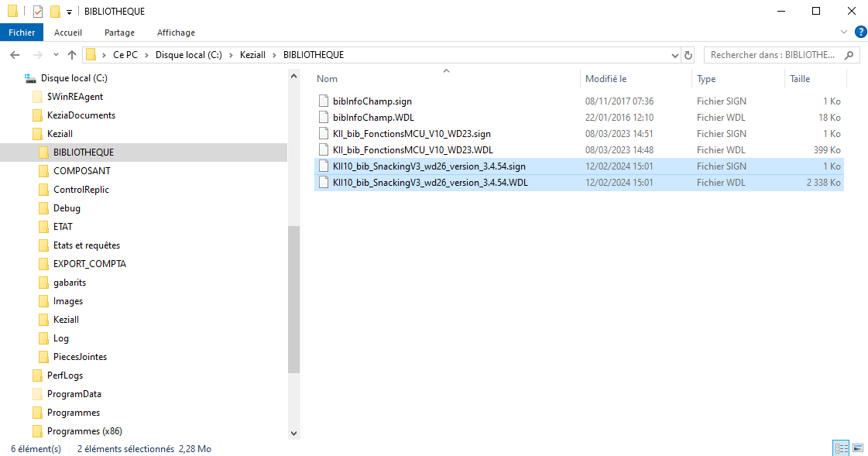Open the Quick Access Toolbar customize dropdown
868x456 pixels.
click(x=69, y=12)
